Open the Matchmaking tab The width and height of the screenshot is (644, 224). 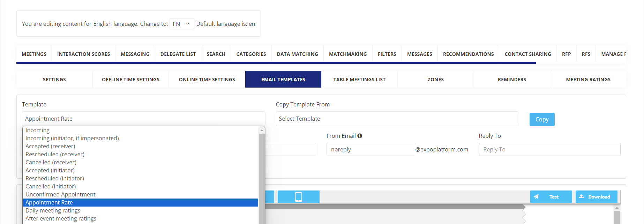348,54
